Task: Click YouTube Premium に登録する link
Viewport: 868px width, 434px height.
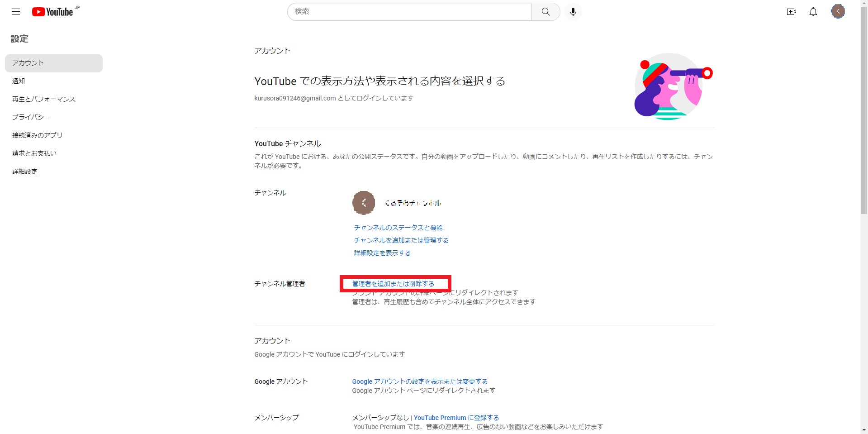Action: (456, 418)
